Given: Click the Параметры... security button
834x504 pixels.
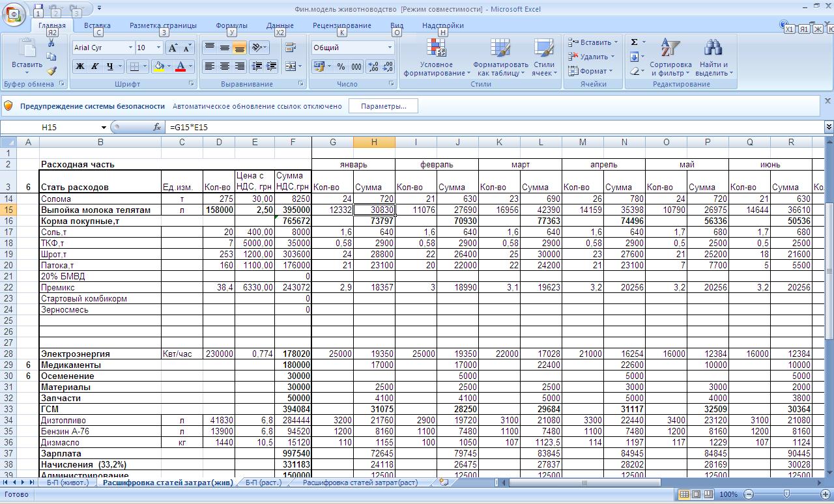Looking at the screenshot, I should click(x=383, y=106).
